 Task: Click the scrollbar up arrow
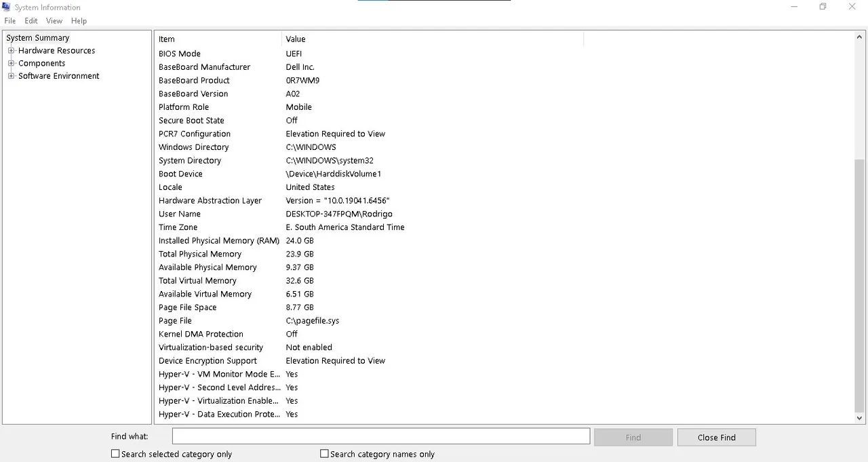pos(859,38)
